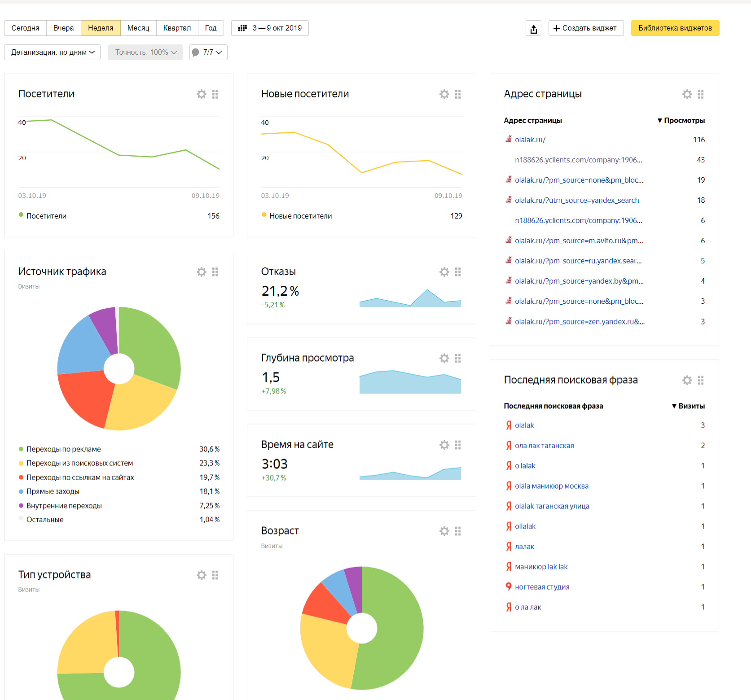This screenshot has width=751, height=700.
Task: Open the 7/7 annotations dropdown
Action: [208, 52]
